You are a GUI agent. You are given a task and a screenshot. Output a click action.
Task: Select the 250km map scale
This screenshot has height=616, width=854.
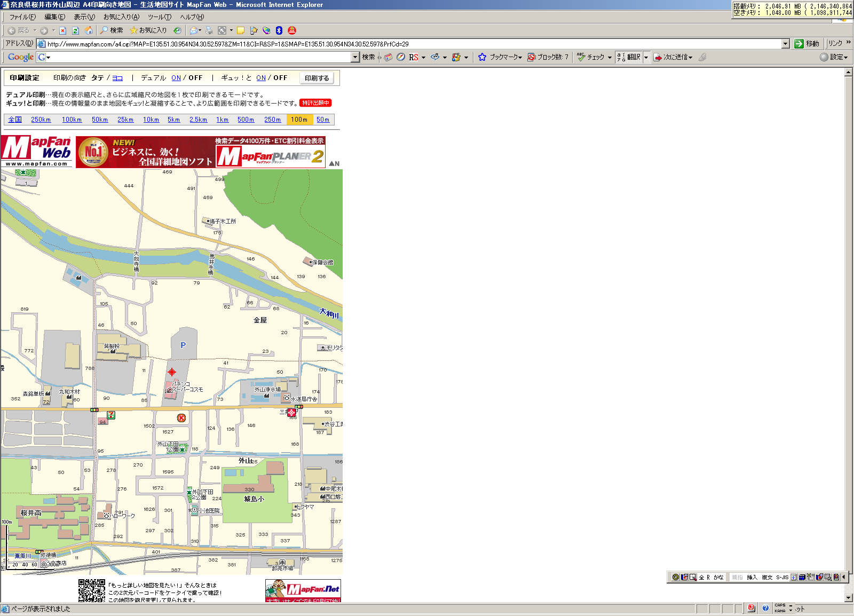41,120
